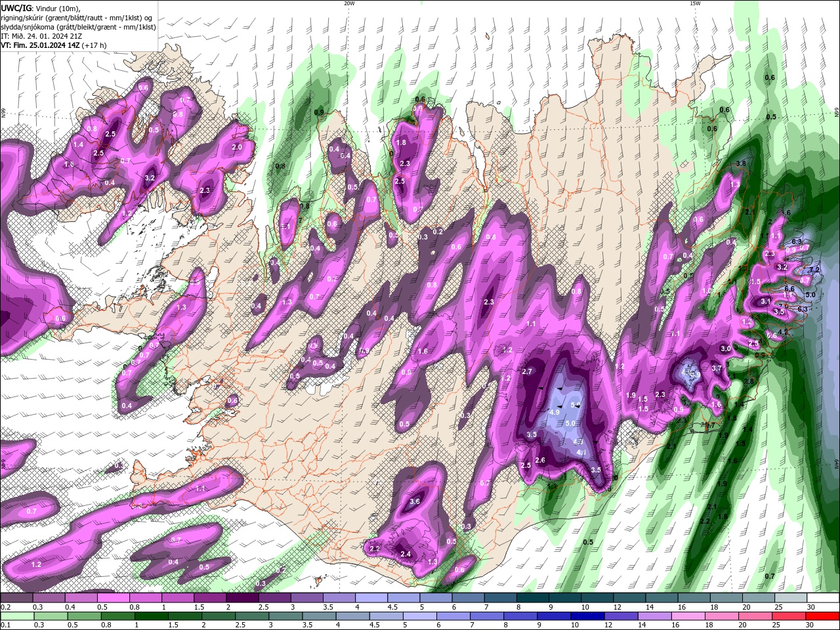Click the 15W longitude label
Screen dimensions: 840x630
pos(695,3)
